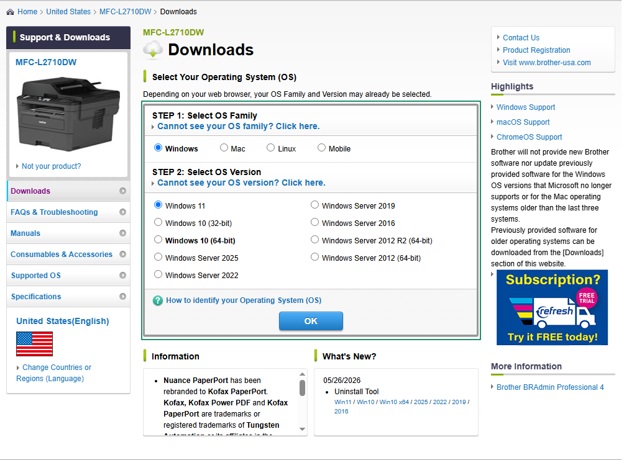Click the Home breadcrumb link

27,12
